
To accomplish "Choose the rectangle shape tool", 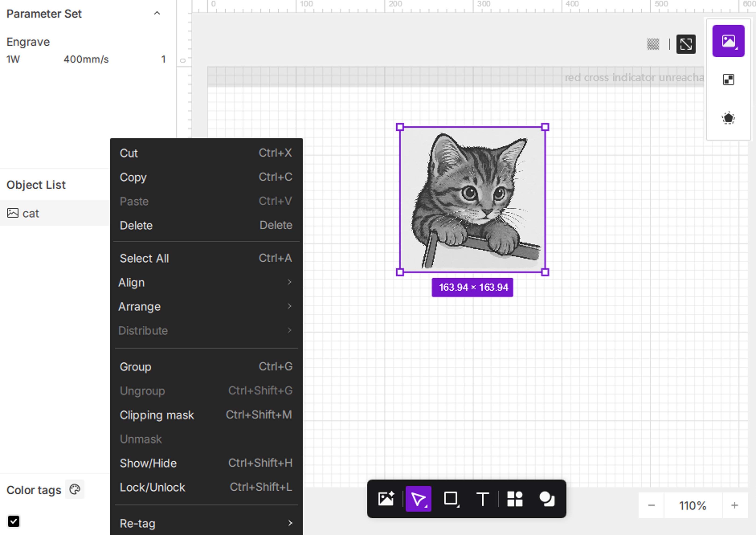I will coord(451,499).
